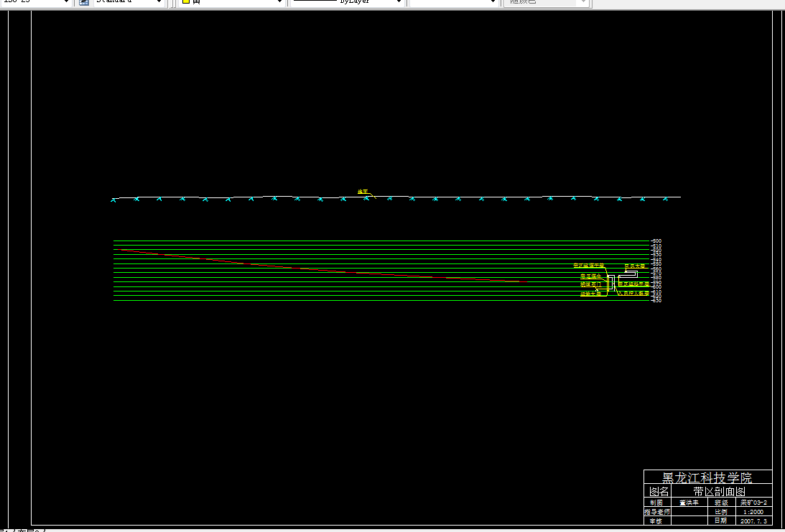Click the 班级 label cell
Viewport: 785px width, 532px height.
pos(721,503)
